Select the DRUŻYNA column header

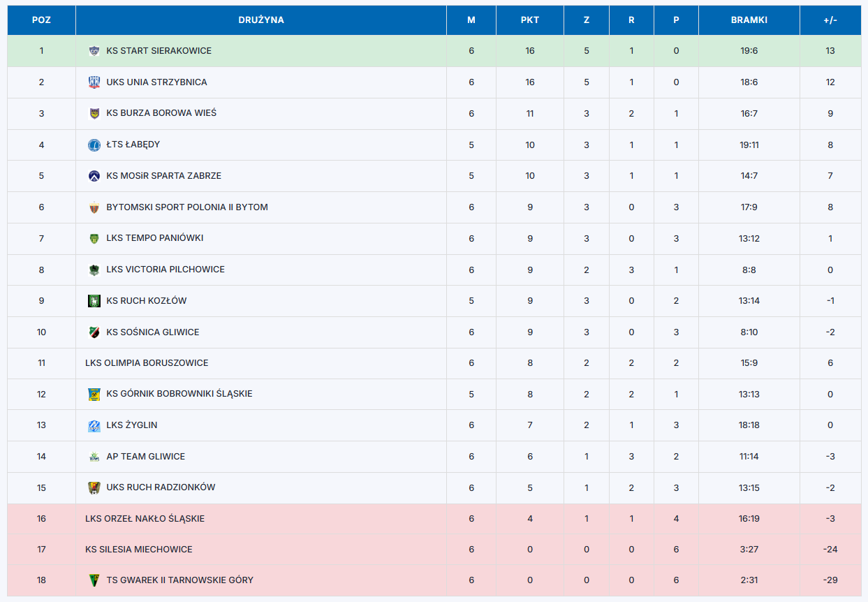[x=261, y=20]
